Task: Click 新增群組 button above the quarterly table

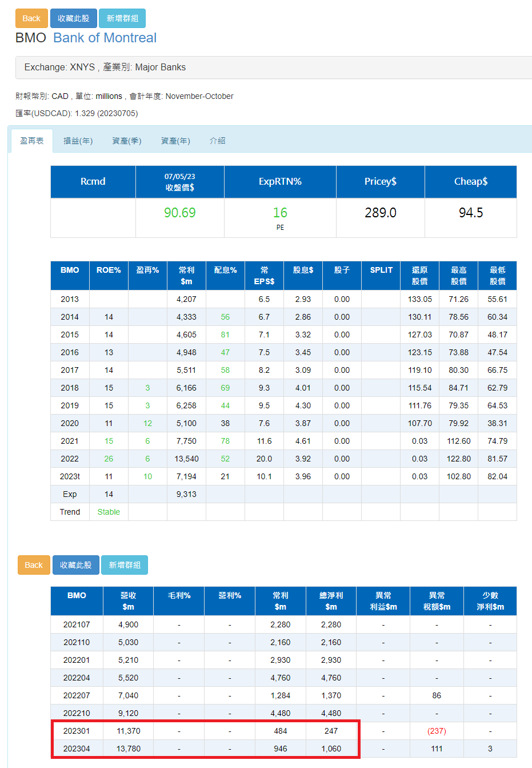Action: 125,565
